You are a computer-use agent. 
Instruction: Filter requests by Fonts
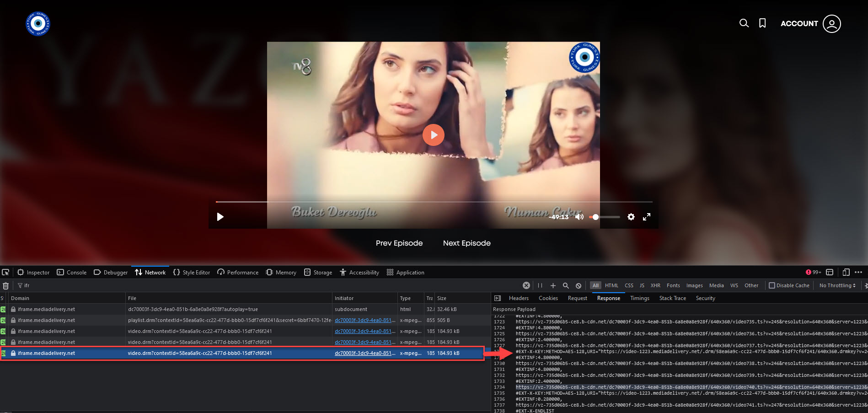click(x=673, y=285)
